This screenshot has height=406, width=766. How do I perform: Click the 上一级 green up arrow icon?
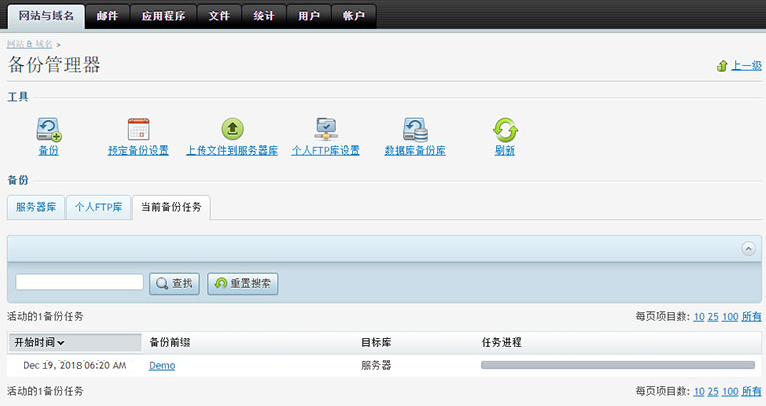tap(722, 66)
